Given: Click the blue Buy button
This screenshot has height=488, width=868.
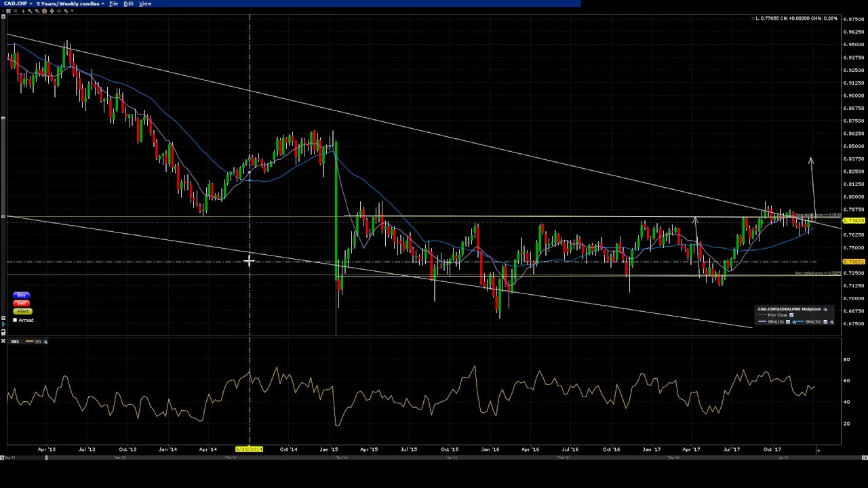Looking at the screenshot, I should pos(21,296).
